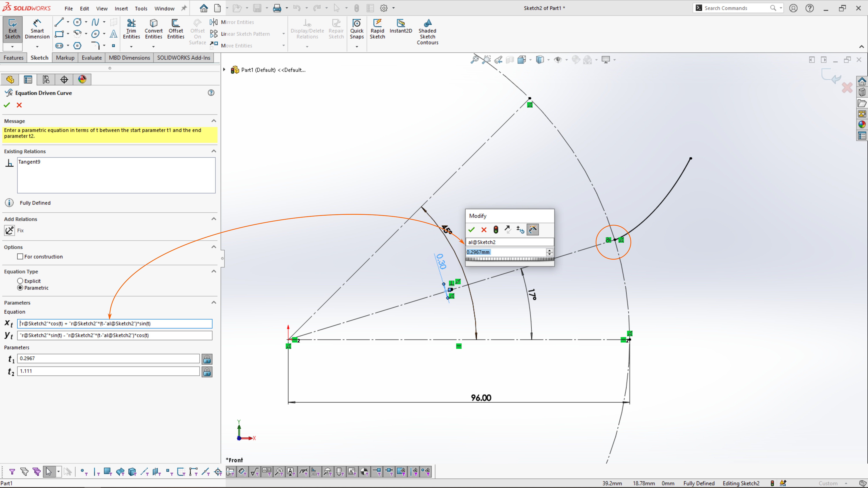The width and height of the screenshot is (868, 488).
Task: Open the PropertyManager tab
Action: [28, 80]
